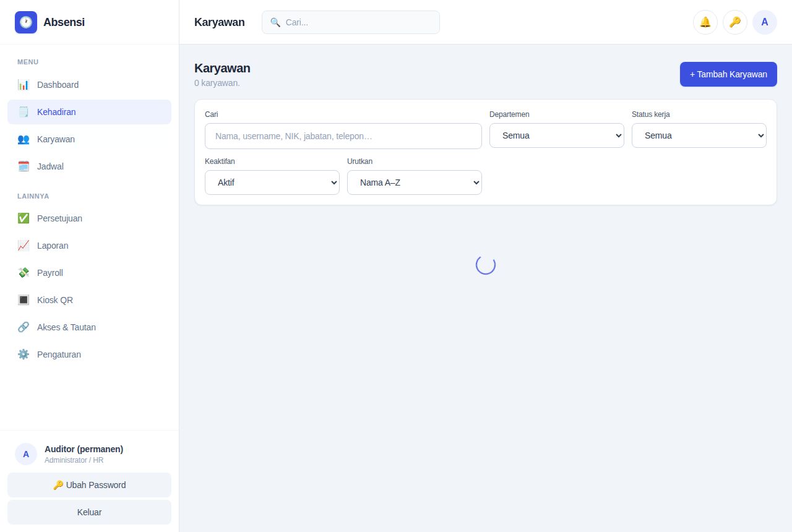Viewport: 792px width, 532px height.
Task: Expand the Status kerja dropdown
Action: [699, 135]
